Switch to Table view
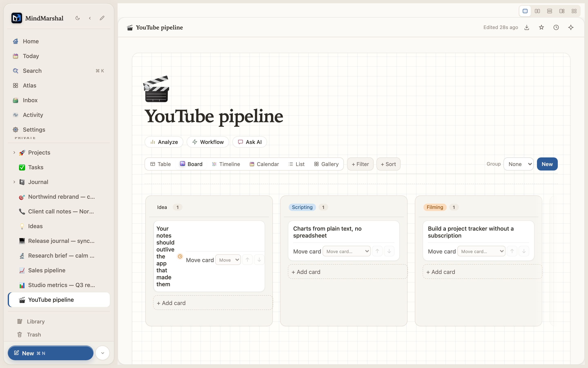Screen dimensions: 588x368 coord(161,164)
